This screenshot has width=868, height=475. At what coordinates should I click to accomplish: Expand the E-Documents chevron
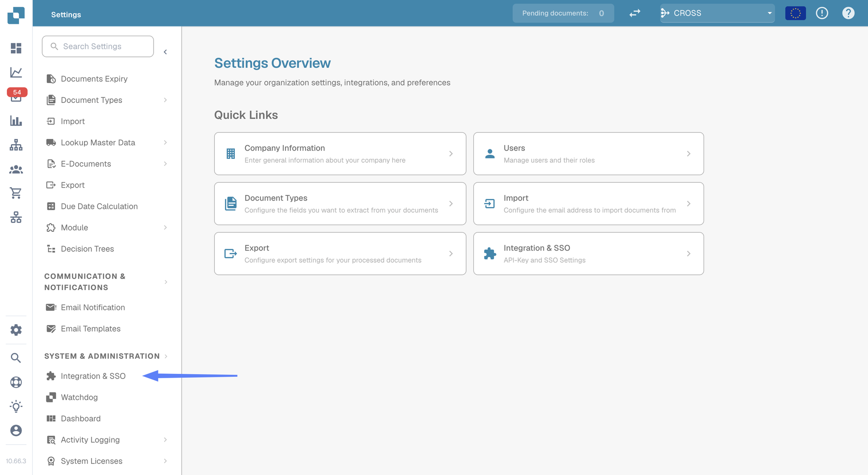pos(165,164)
